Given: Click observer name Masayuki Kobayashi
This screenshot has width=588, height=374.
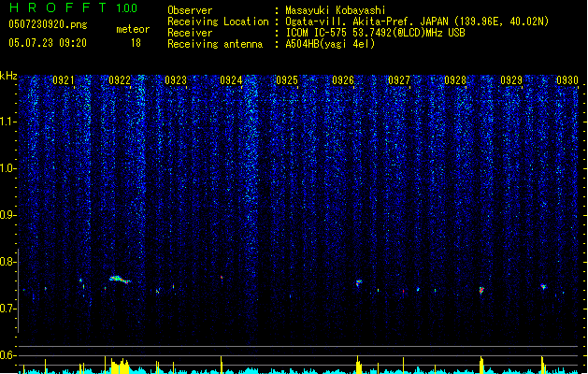Looking at the screenshot, I should tap(336, 10).
